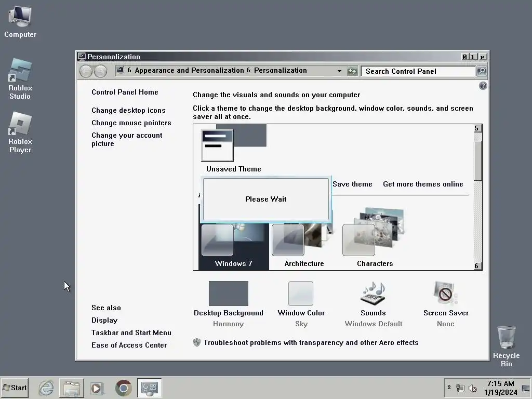Click theme list scroll down arrow
This screenshot has width=532, height=399.
point(477,266)
